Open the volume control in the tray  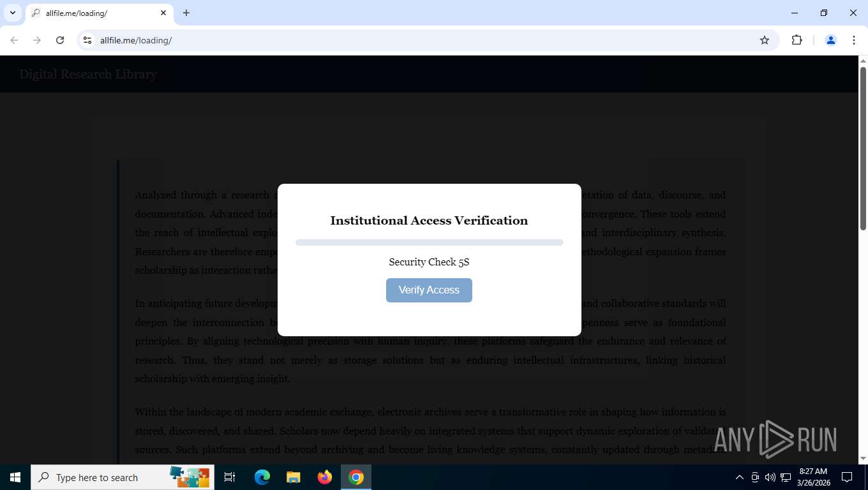770,477
